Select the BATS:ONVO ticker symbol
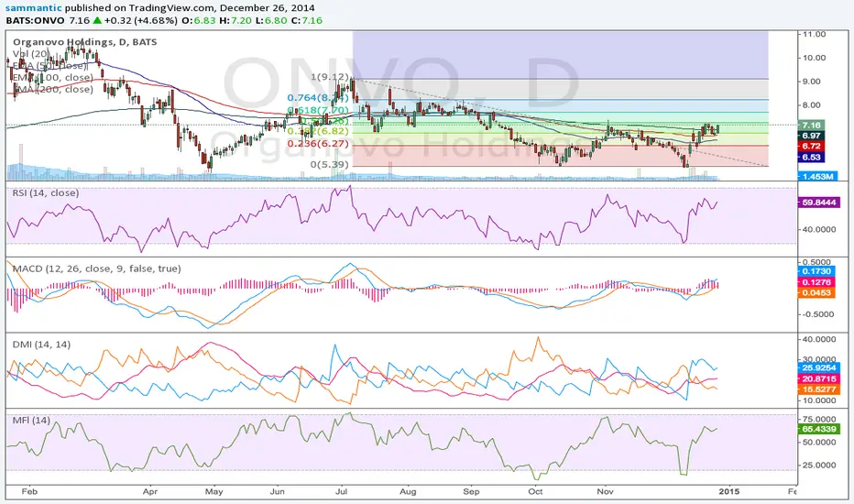 [x=36, y=21]
